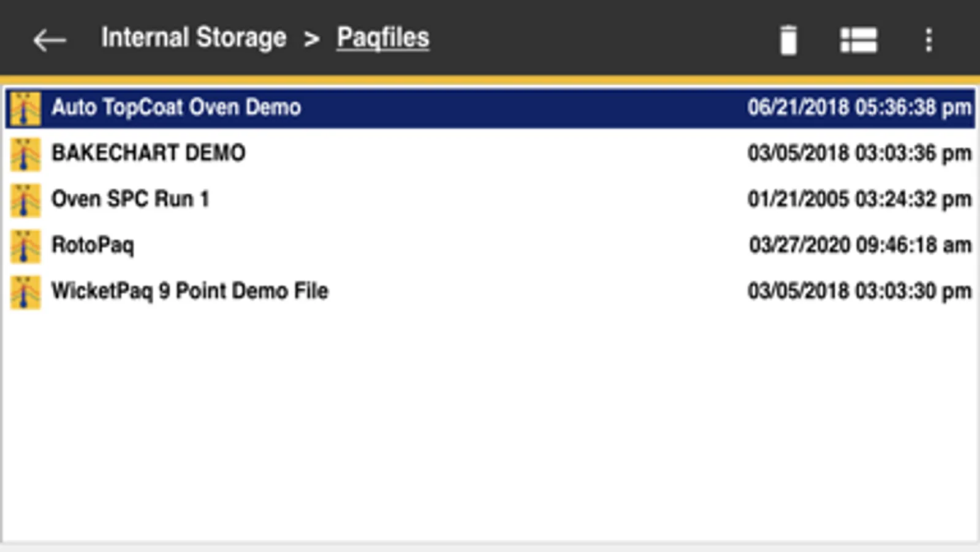The height and width of the screenshot is (552, 980).
Task: Open the BAKECHART DEMO paqfile
Action: 148,153
